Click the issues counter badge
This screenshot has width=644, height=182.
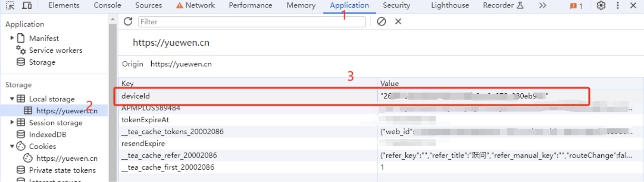pos(576,6)
